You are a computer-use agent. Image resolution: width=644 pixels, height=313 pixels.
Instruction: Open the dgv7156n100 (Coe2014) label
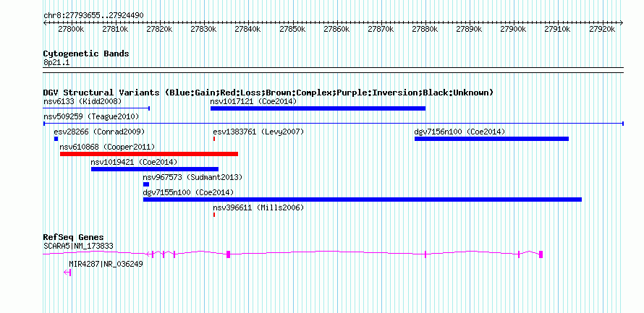(459, 132)
